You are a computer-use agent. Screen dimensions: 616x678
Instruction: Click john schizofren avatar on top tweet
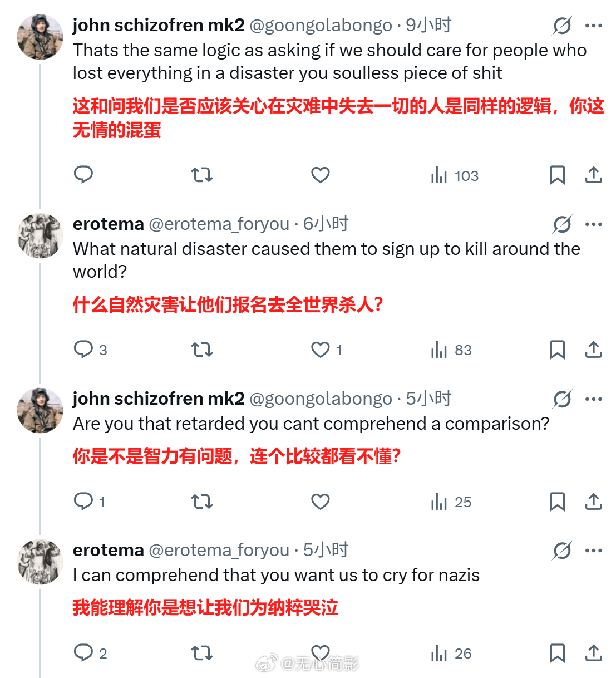[x=40, y=37]
